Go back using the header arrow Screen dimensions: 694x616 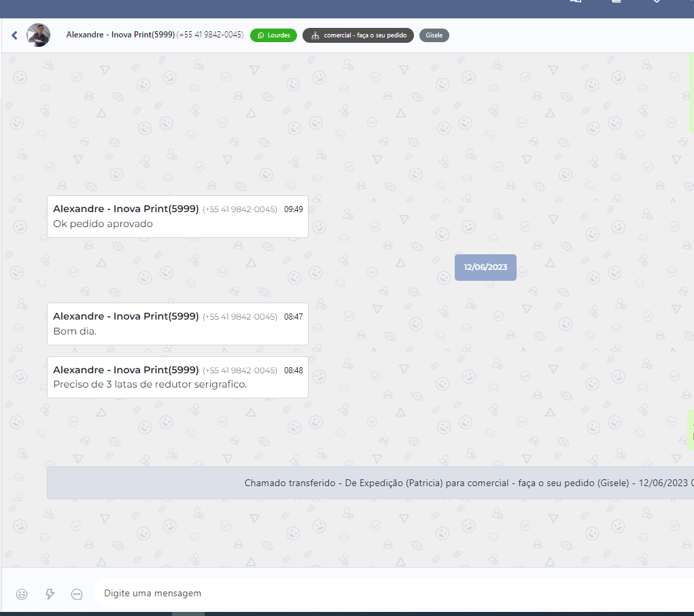point(14,35)
